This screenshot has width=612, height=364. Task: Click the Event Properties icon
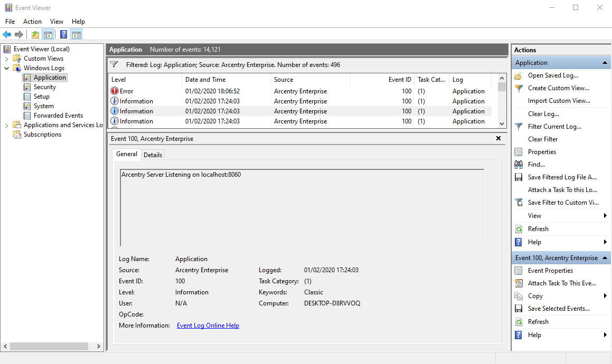[x=519, y=271]
